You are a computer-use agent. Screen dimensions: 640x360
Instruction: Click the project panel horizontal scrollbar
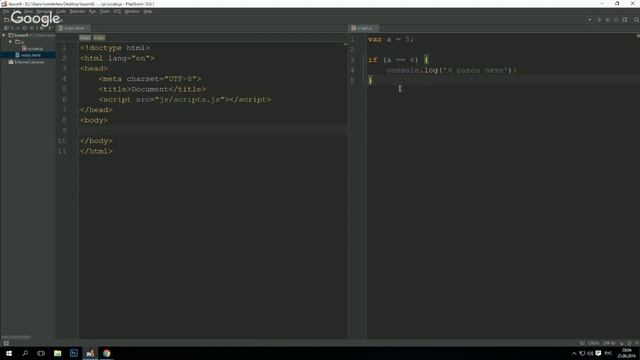pos(16,337)
